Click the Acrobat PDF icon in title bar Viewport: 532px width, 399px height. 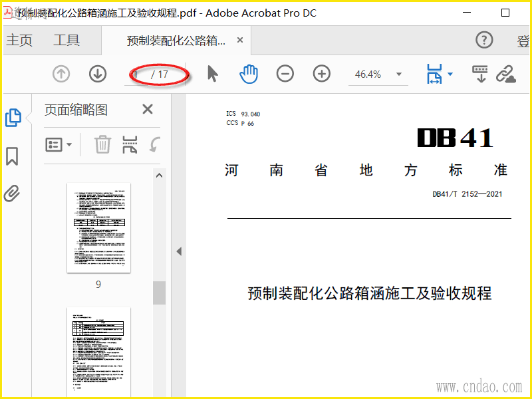[7, 11]
